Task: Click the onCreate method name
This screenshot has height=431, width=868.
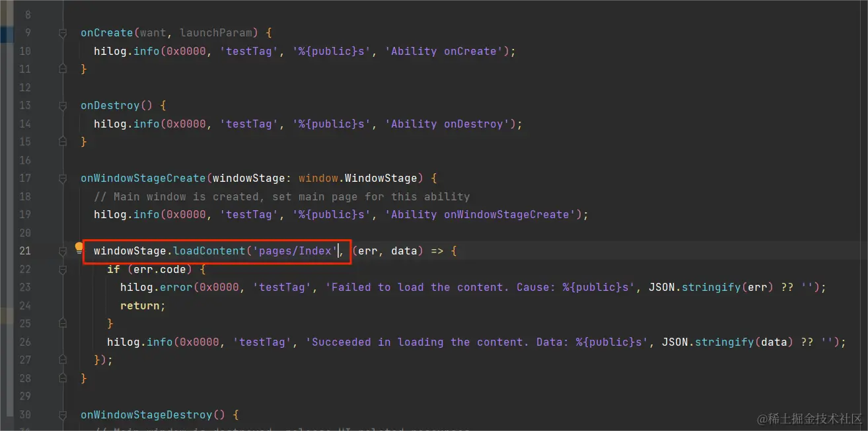Action: coord(107,32)
